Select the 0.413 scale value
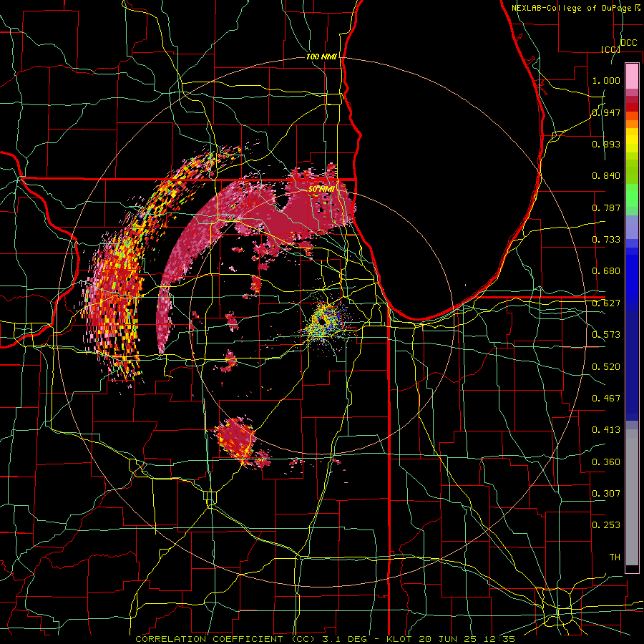Viewport: 644px width, 644px height. 606,430
